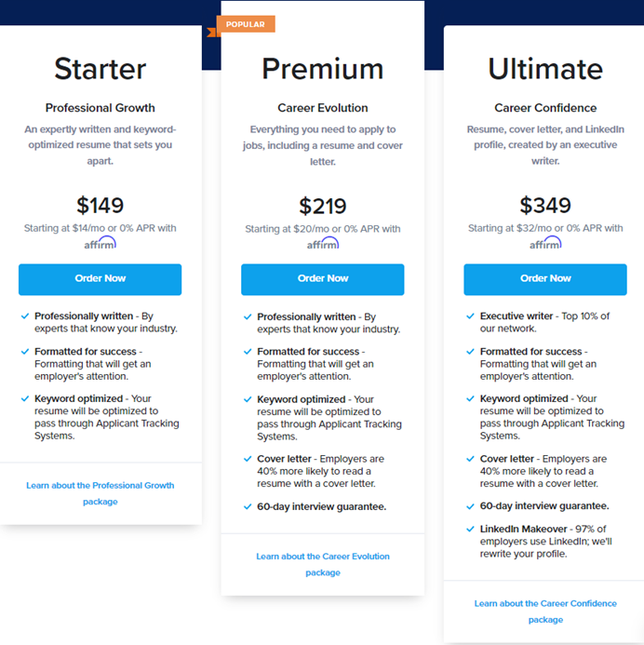Click the Starter Keyword optimized checkmark

click(25, 398)
